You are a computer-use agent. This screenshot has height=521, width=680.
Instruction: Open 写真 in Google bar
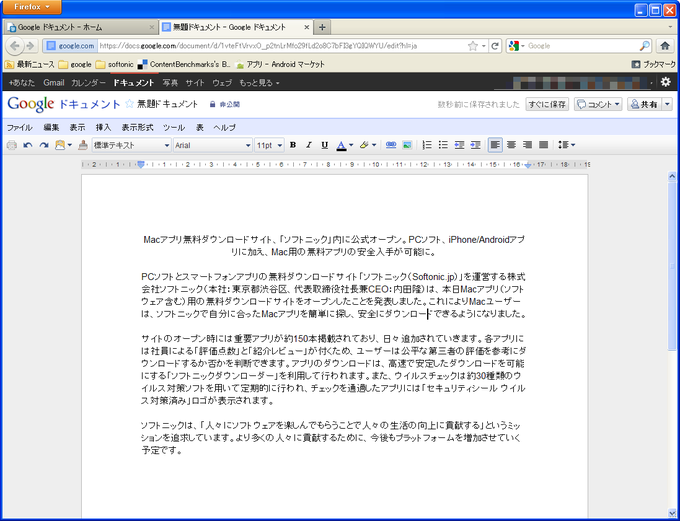click(170, 82)
